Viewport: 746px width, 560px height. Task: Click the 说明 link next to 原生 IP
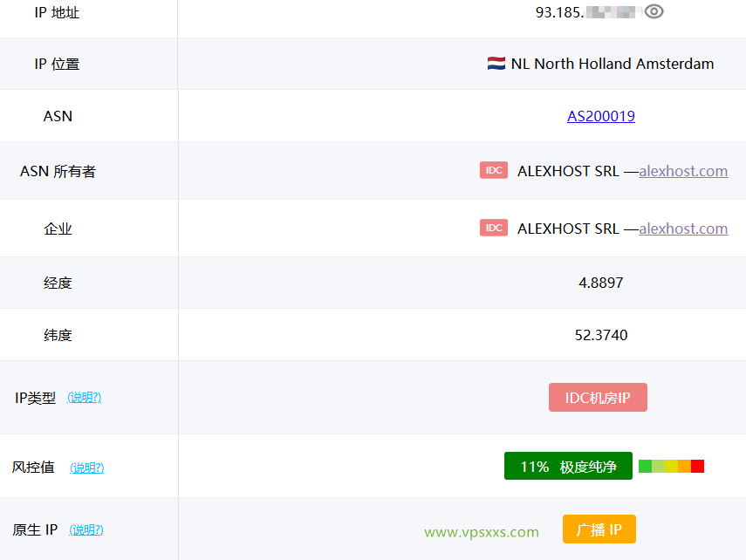86,529
